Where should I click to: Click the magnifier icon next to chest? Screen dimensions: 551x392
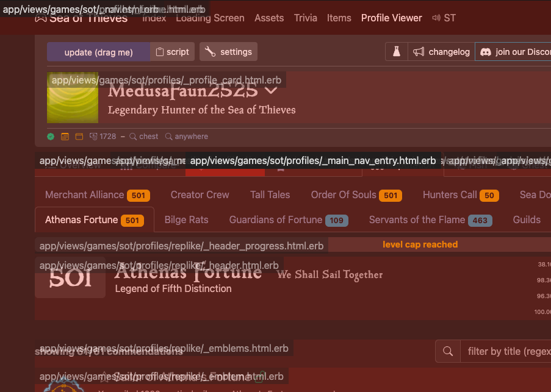click(132, 137)
